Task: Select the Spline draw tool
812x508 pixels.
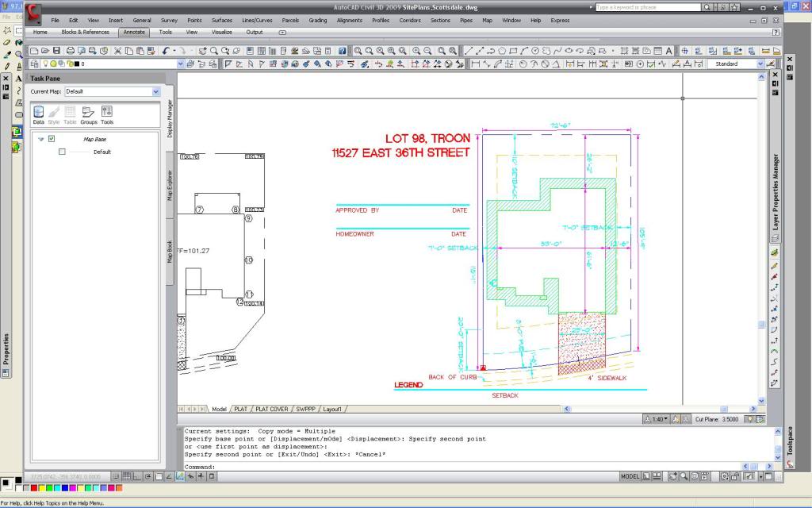Action: tap(557, 51)
